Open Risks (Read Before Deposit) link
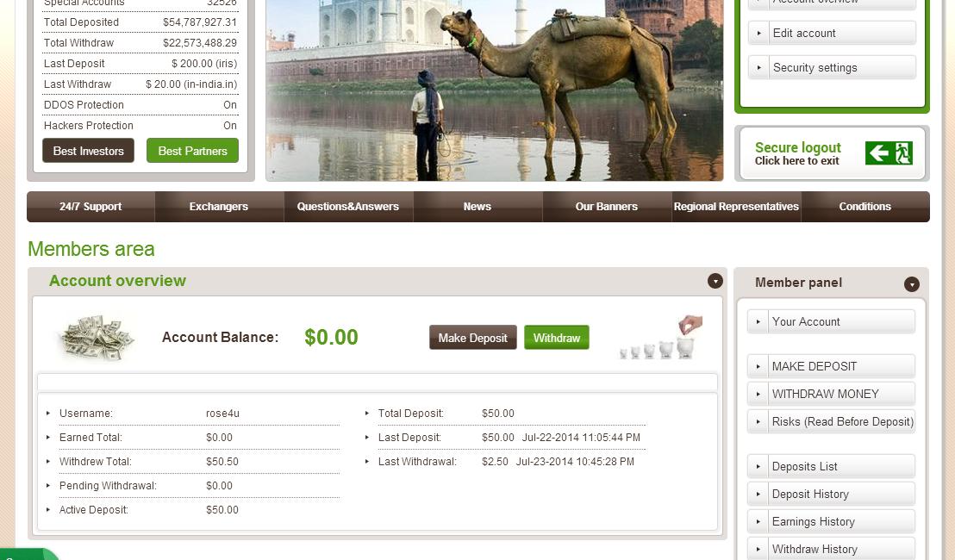Screen dimensions: 955x560 842,422
